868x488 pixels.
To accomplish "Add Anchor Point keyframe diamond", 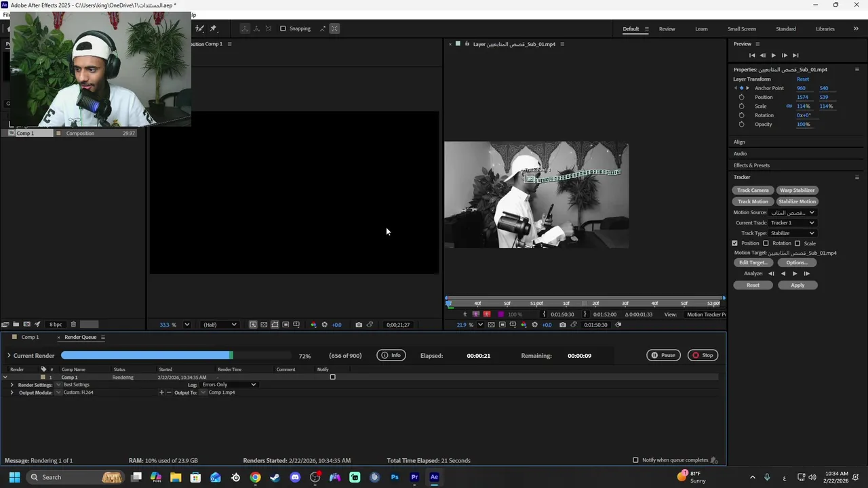I will tap(741, 88).
